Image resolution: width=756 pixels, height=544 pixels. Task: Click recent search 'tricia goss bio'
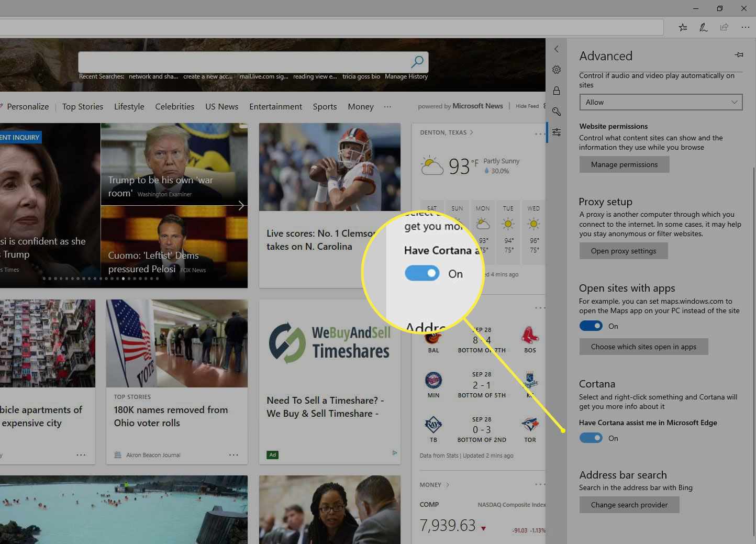pyautogui.click(x=361, y=76)
